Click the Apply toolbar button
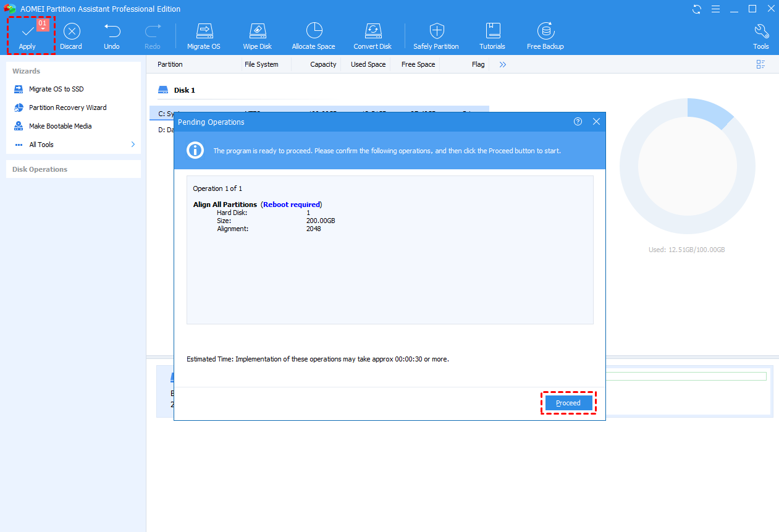This screenshot has width=779, height=532. [x=28, y=36]
